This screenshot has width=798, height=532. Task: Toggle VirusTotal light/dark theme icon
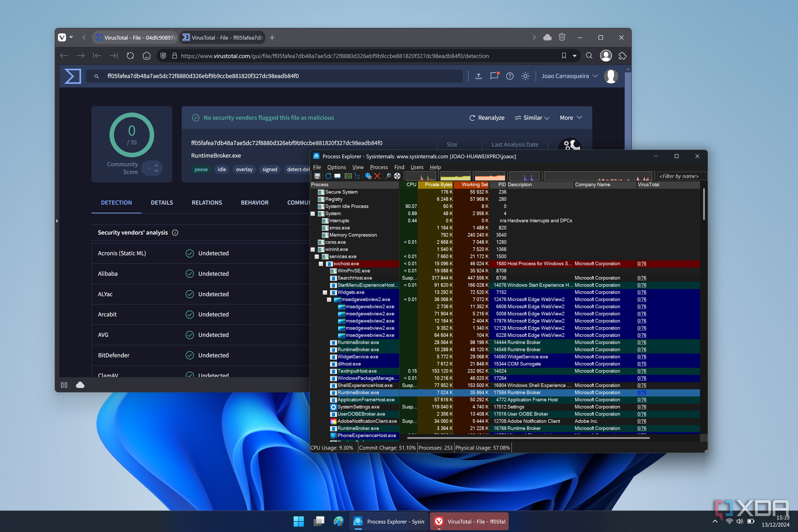coord(525,76)
